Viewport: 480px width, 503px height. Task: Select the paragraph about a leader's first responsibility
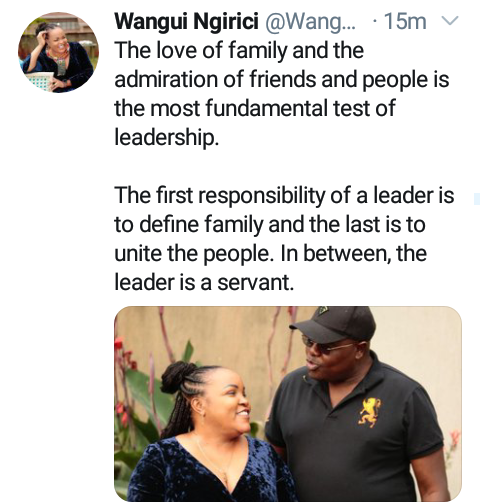(284, 239)
